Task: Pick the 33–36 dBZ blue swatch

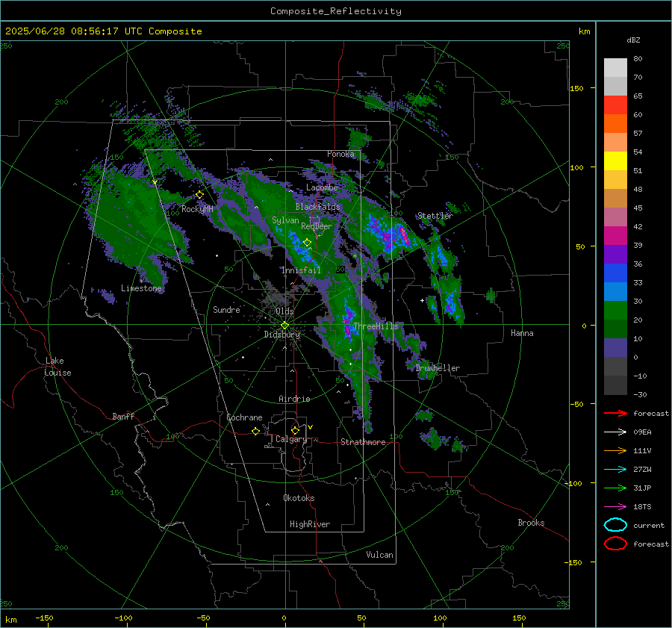Action: (x=615, y=273)
